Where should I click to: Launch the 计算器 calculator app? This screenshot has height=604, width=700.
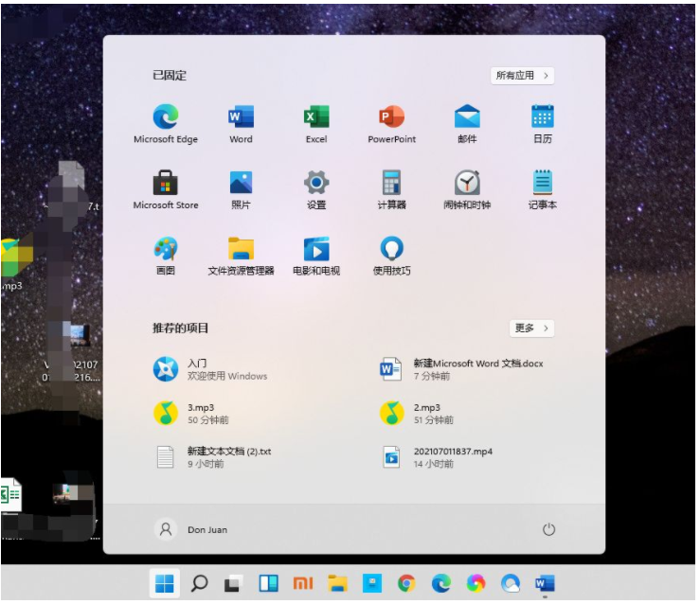coord(392,183)
